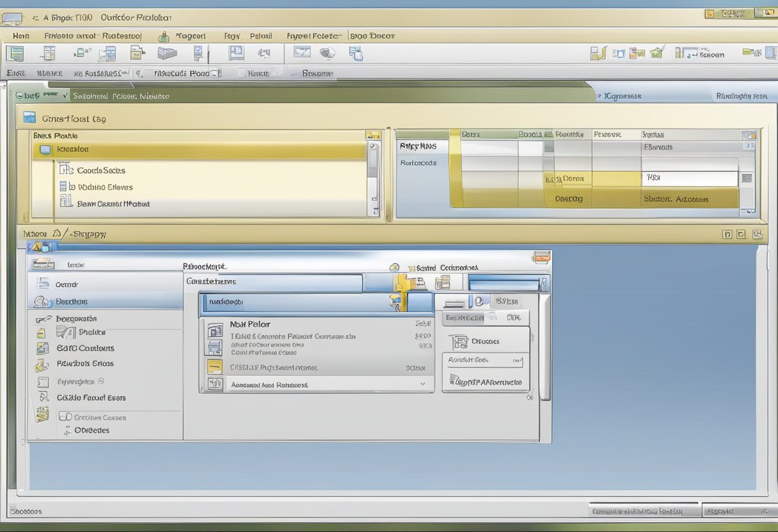Toggle the Goctinen Carear checkbox
This screenshot has height=532, width=778.
[x=65, y=417]
